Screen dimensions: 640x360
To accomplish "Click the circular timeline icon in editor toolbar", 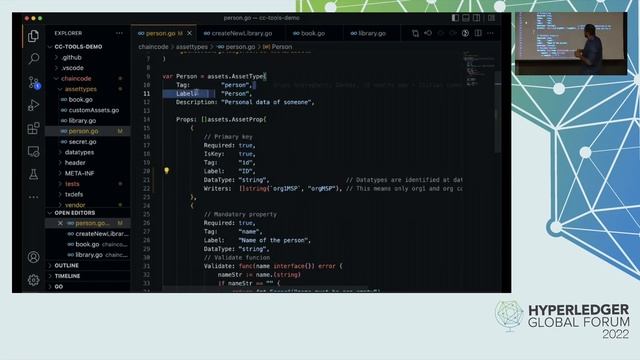I will [465, 33].
